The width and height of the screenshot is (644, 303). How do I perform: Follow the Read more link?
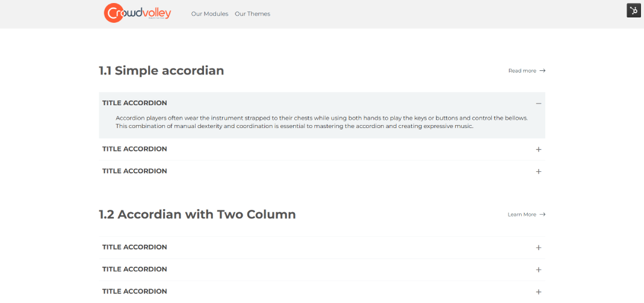522,71
